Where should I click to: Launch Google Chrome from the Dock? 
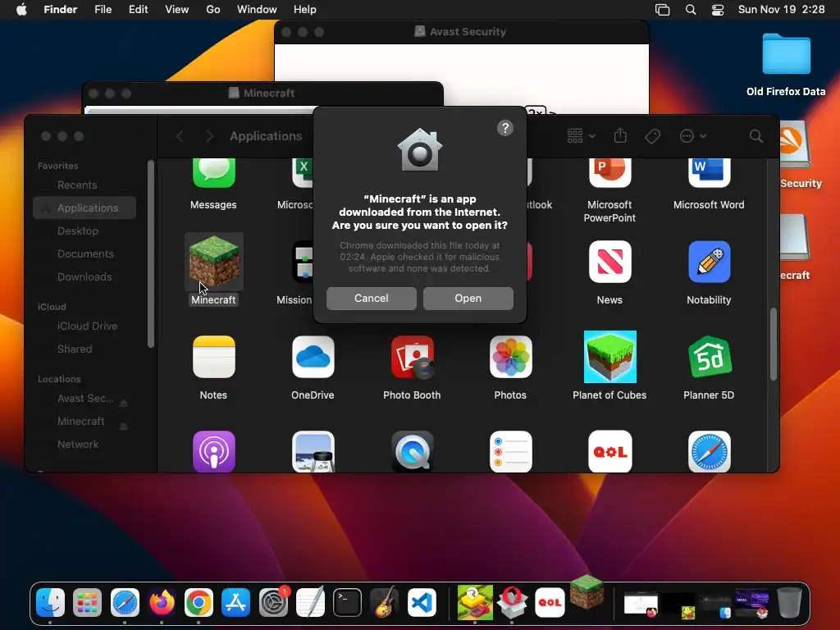pyautogui.click(x=199, y=603)
